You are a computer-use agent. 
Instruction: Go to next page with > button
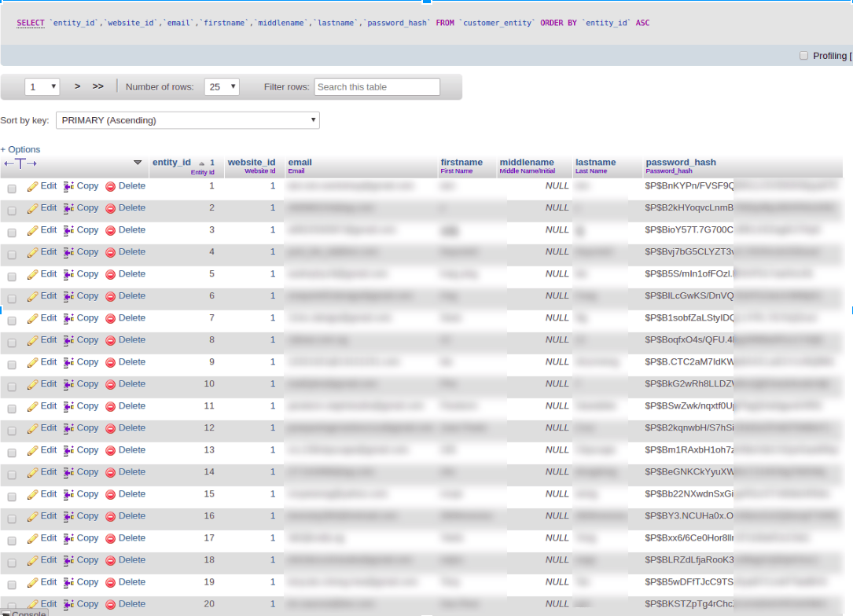77,86
